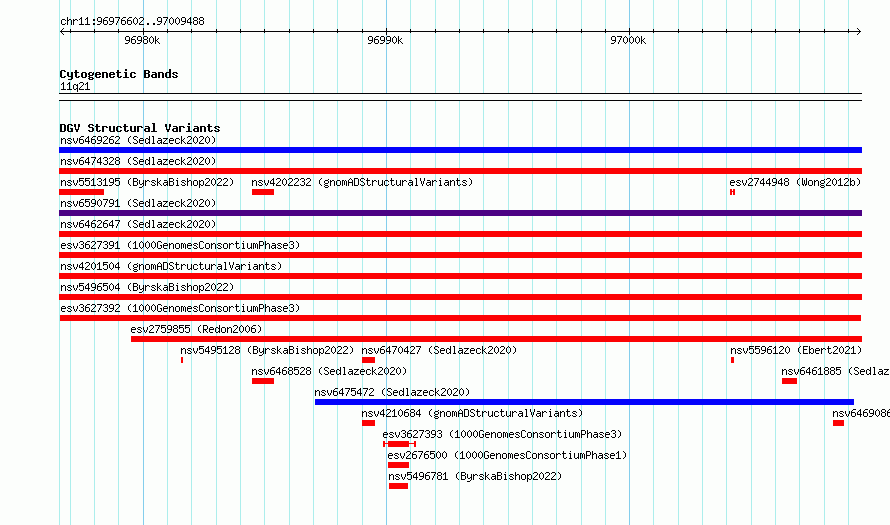Click the red bar under nsv6462647
Viewport: 890px width, 525px height.
[x=460, y=234]
